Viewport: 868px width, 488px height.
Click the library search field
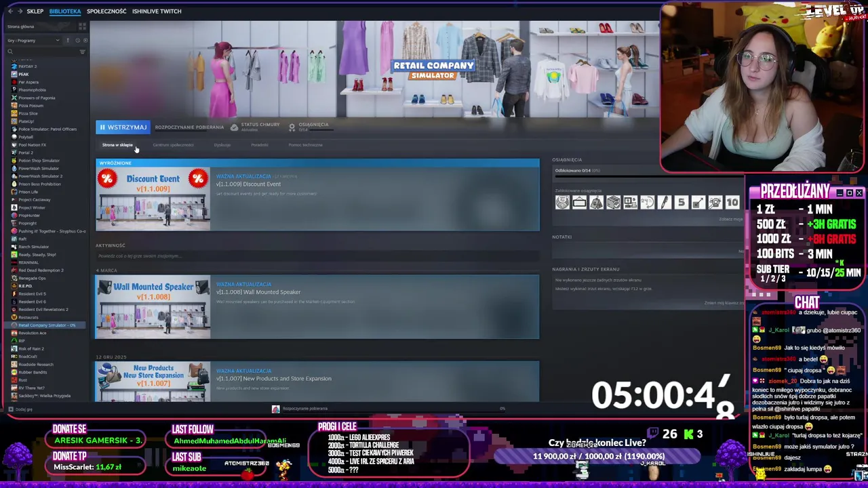point(41,52)
